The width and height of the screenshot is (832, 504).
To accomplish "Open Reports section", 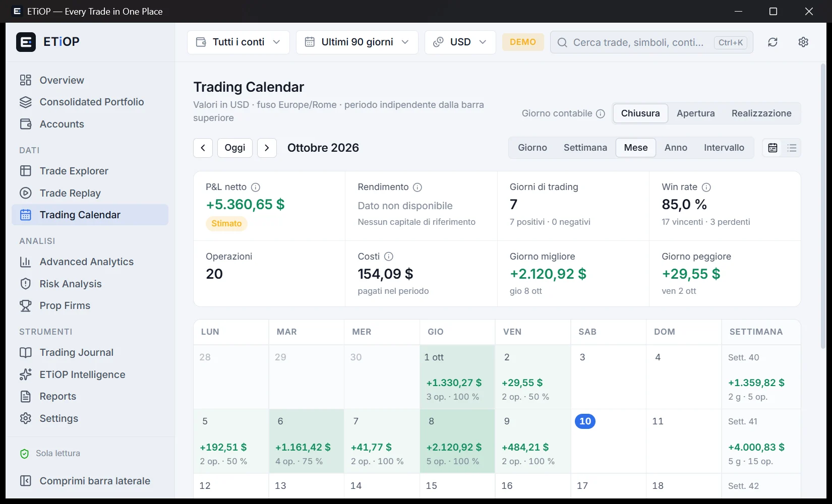I will tap(90, 396).
